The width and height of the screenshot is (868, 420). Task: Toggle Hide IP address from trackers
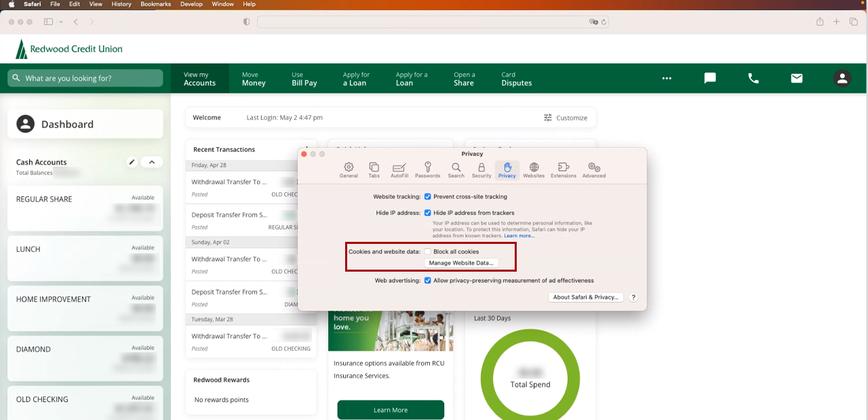pyautogui.click(x=428, y=213)
